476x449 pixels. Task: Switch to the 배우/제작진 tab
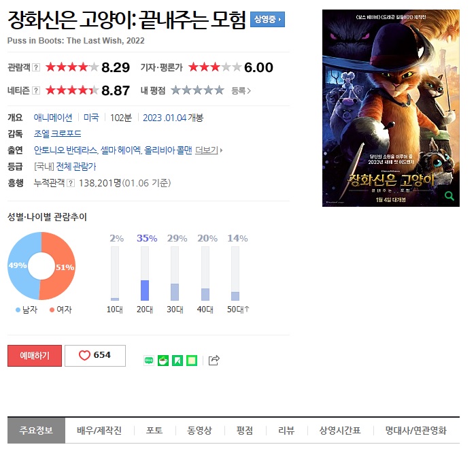click(99, 430)
